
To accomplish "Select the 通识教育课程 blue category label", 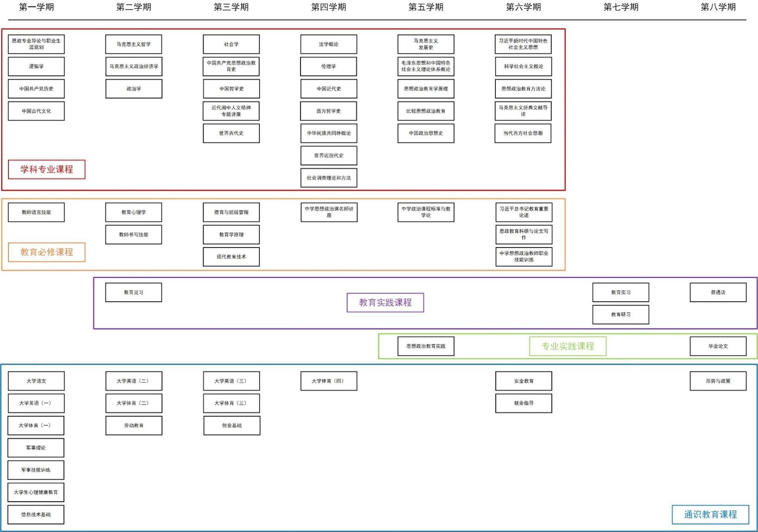I will tap(710, 514).
